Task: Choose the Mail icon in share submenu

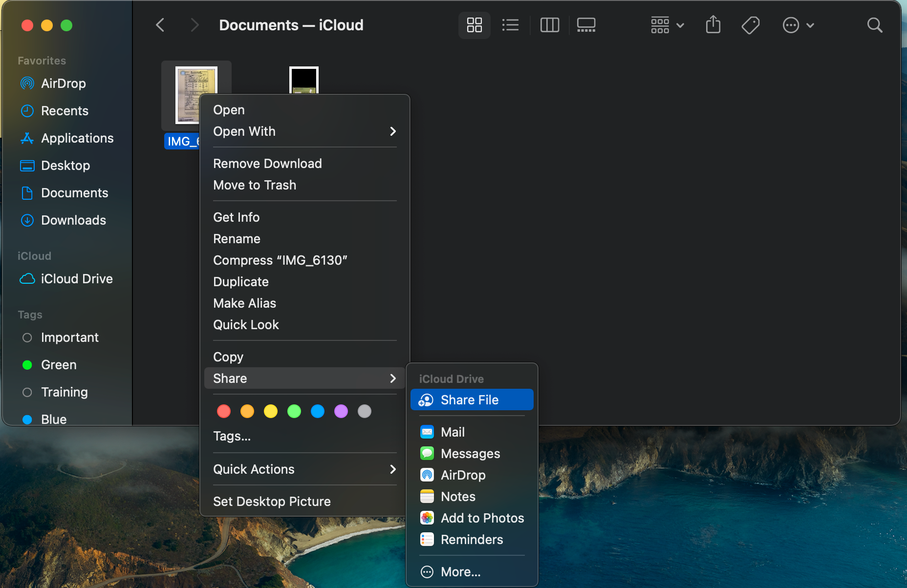Action: click(x=427, y=432)
